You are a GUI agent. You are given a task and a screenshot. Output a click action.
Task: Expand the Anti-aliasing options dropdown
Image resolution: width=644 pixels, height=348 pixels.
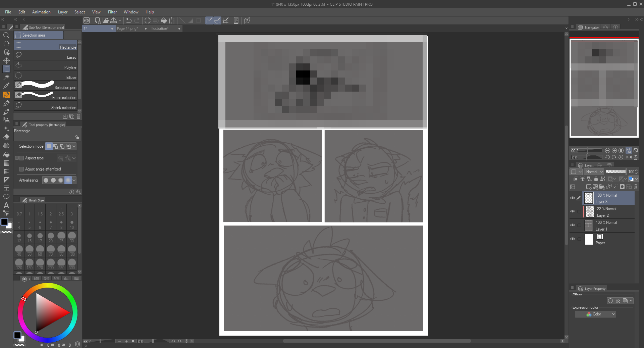pos(74,180)
